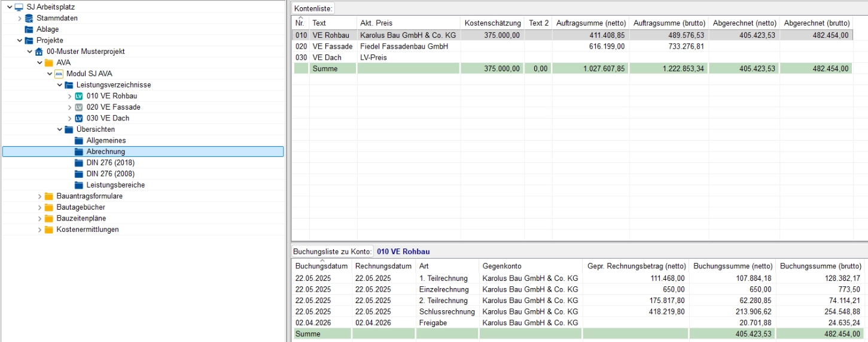
Task: Sort bookings by Buchungsdatum header
Action: tap(322, 266)
